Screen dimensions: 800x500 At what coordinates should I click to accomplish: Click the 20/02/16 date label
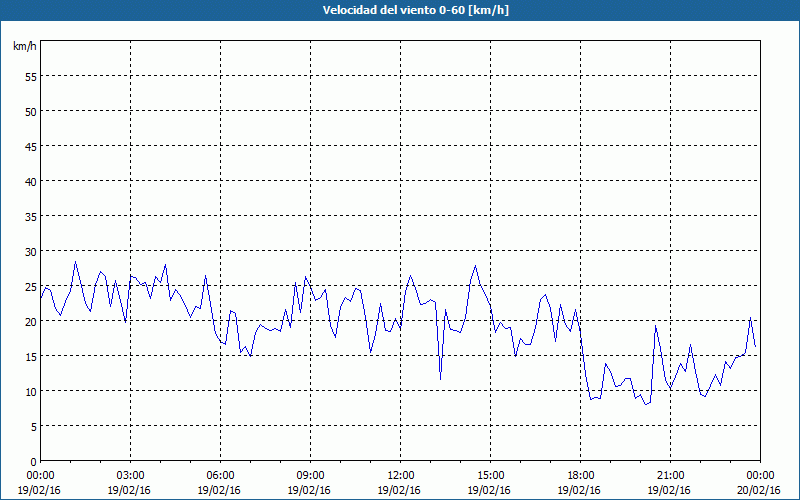click(x=759, y=490)
